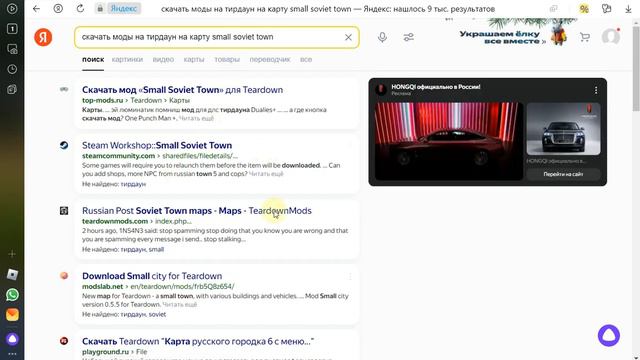Open search filters settings icon
Image resolution: width=640 pixels, height=360 pixels.
coord(408,37)
